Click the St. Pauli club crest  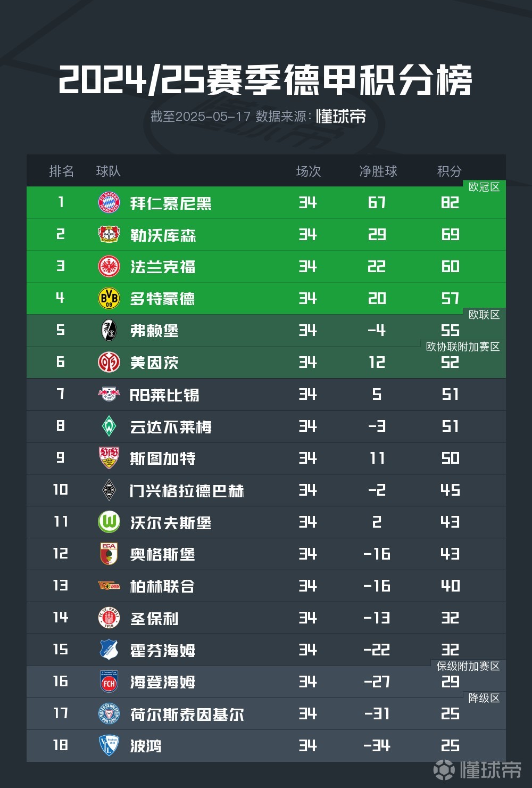point(109,618)
